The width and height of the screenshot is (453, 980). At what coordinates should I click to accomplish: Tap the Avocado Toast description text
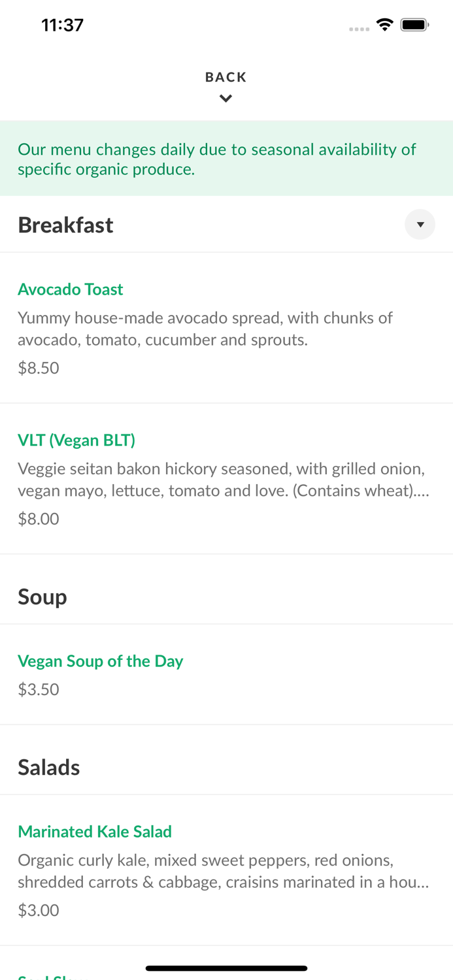click(205, 329)
